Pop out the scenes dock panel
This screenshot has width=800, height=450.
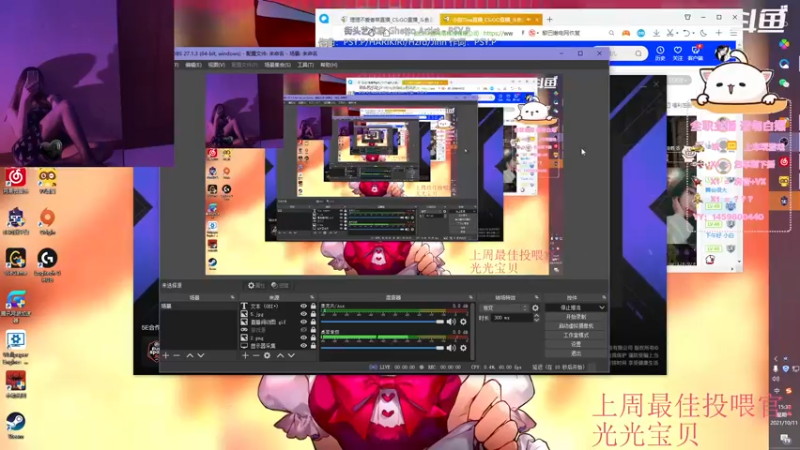pyautogui.click(x=232, y=297)
